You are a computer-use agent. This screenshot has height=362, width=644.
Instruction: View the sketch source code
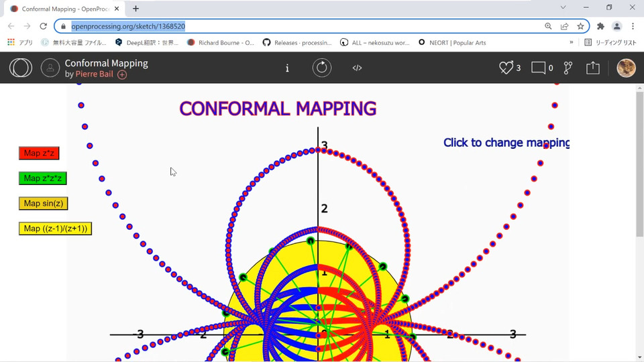tap(357, 68)
